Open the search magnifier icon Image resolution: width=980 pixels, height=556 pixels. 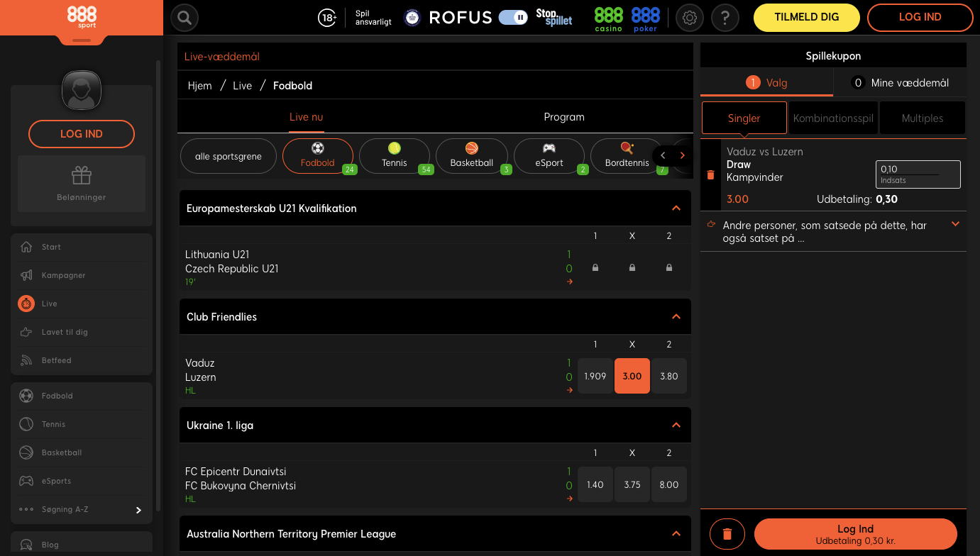coord(185,18)
